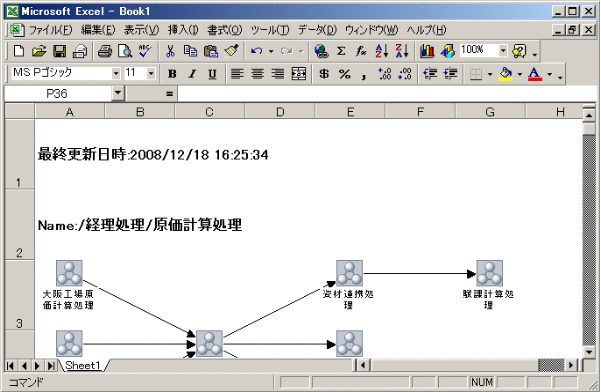601x392 pixels.
Task: Run the spelling check icon
Action: click(x=145, y=51)
